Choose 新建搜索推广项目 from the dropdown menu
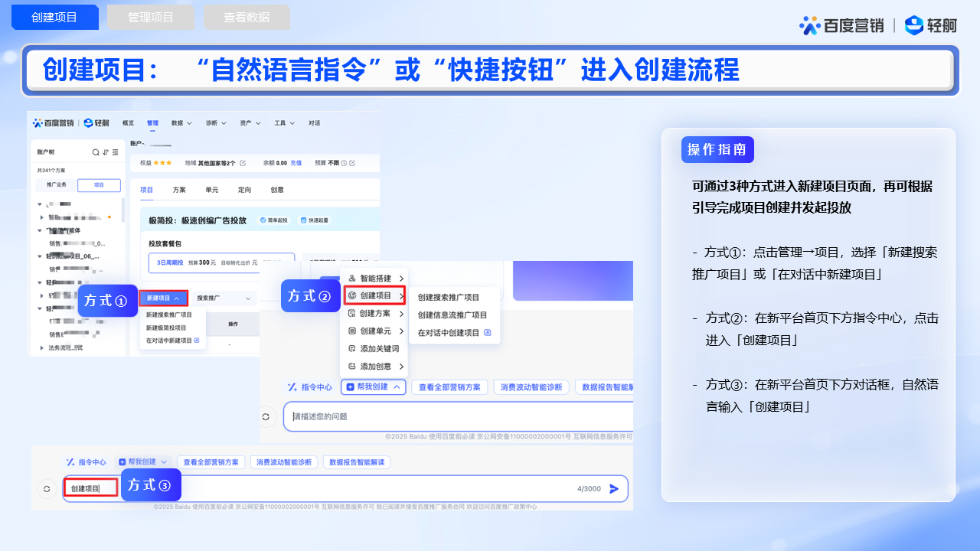Screen dimensions: 980x551 [x=168, y=315]
